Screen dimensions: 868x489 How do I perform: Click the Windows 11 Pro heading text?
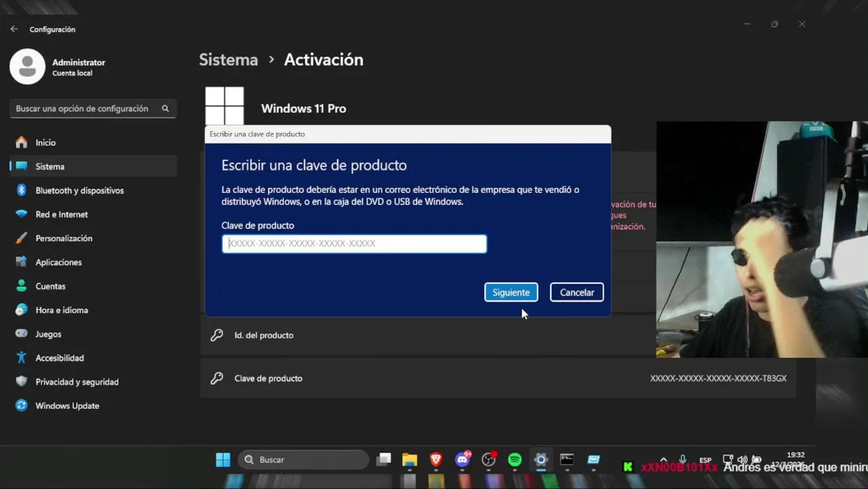304,109
